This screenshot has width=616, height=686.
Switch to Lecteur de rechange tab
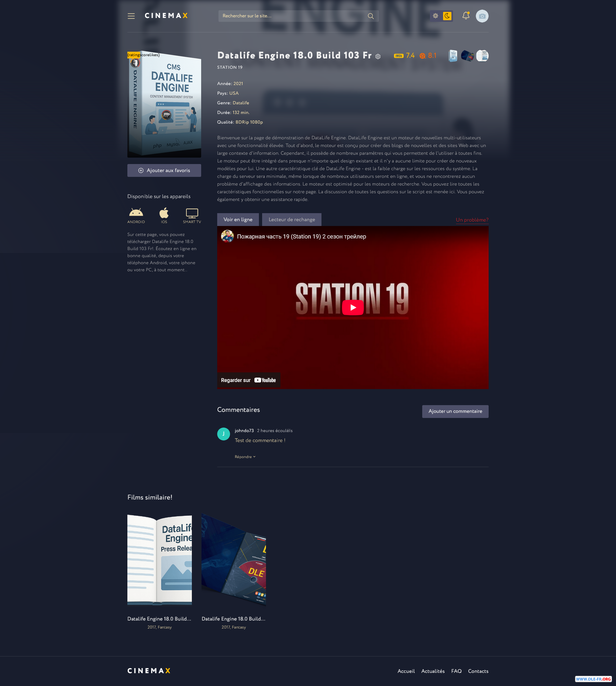(292, 220)
